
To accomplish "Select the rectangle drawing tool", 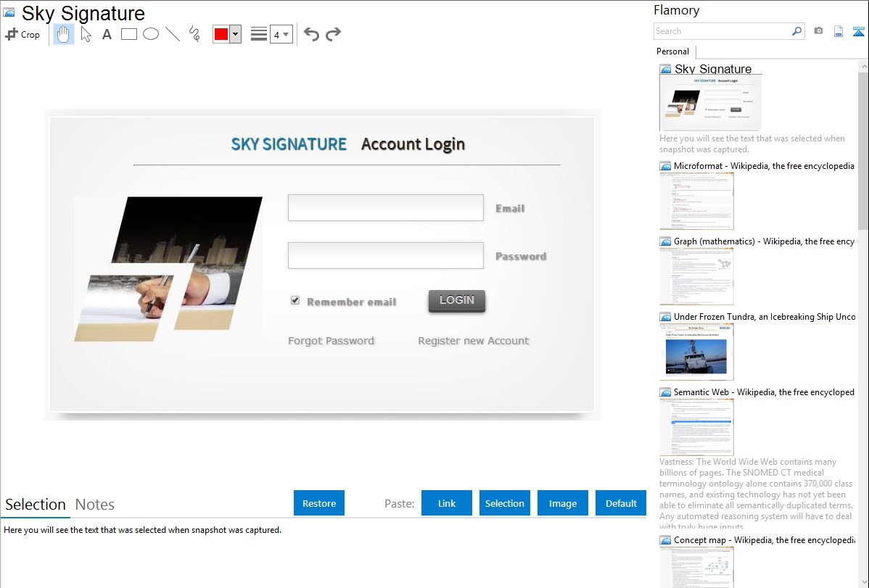I will [x=128, y=34].
